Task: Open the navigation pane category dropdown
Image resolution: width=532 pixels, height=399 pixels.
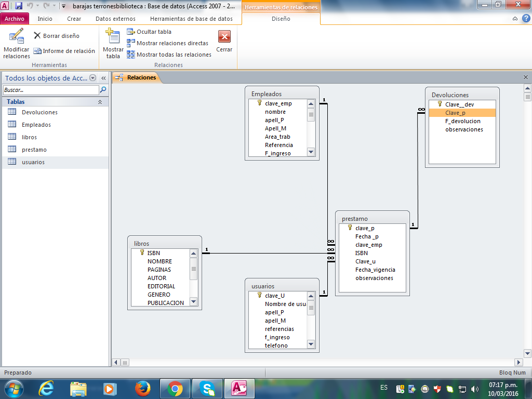Action: (x=93, y=78)
